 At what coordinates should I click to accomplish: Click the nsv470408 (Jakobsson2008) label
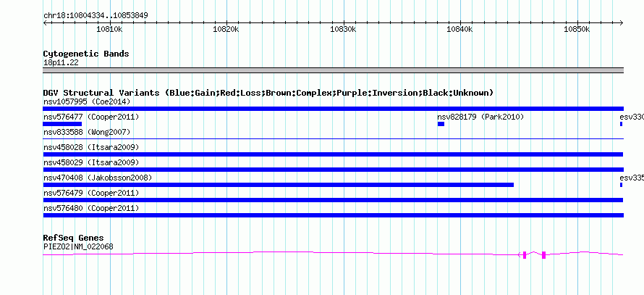tap(98, 178)
